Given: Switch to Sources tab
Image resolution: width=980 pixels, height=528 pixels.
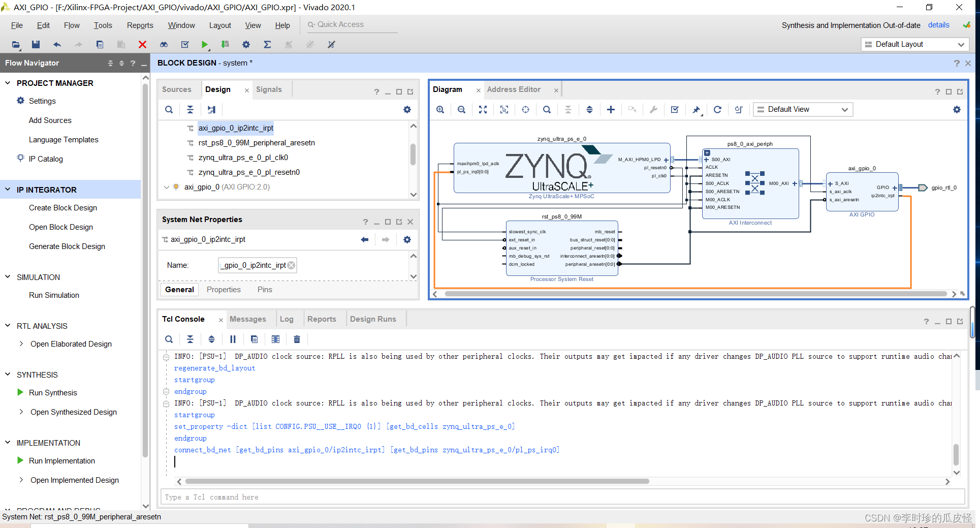Looking at the screenshot, I should point(177,89).
